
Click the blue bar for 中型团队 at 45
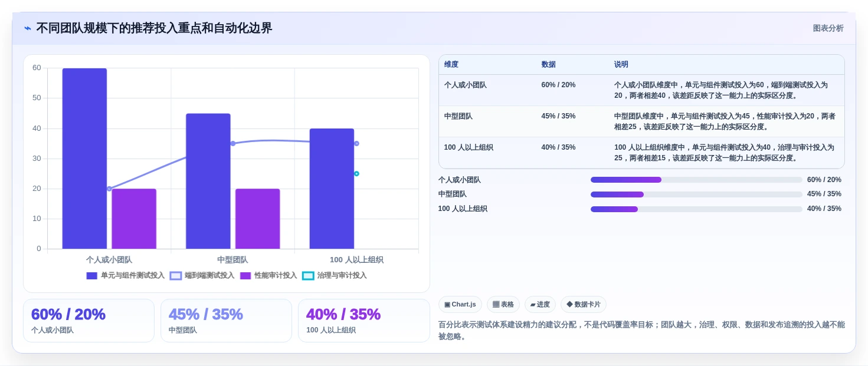point(208,181)
